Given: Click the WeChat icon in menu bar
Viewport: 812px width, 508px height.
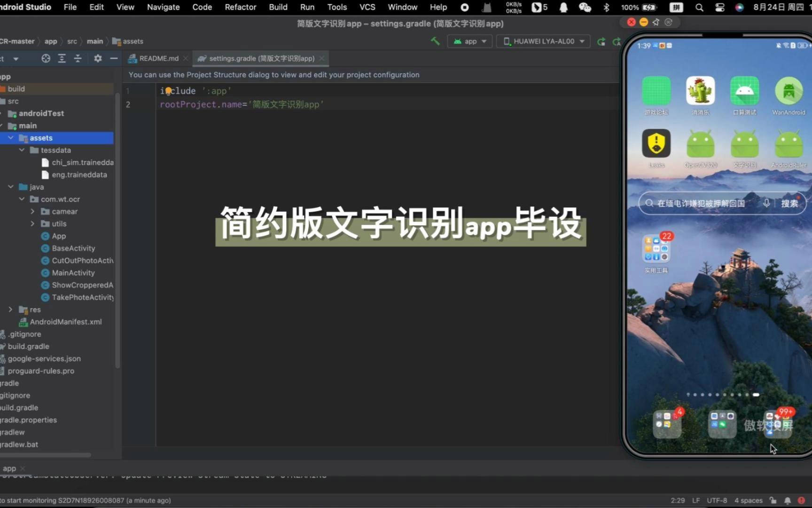Looking at the screenshot, I should tap(585, 7).
